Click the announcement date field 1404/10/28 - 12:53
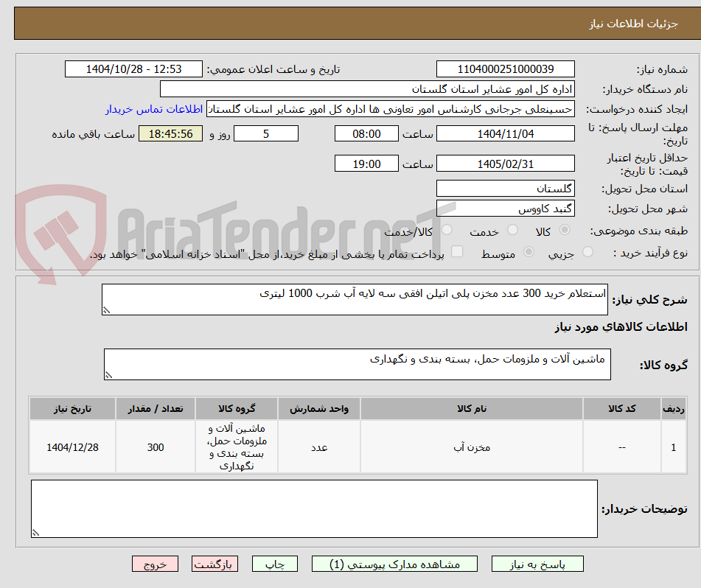 133,69
